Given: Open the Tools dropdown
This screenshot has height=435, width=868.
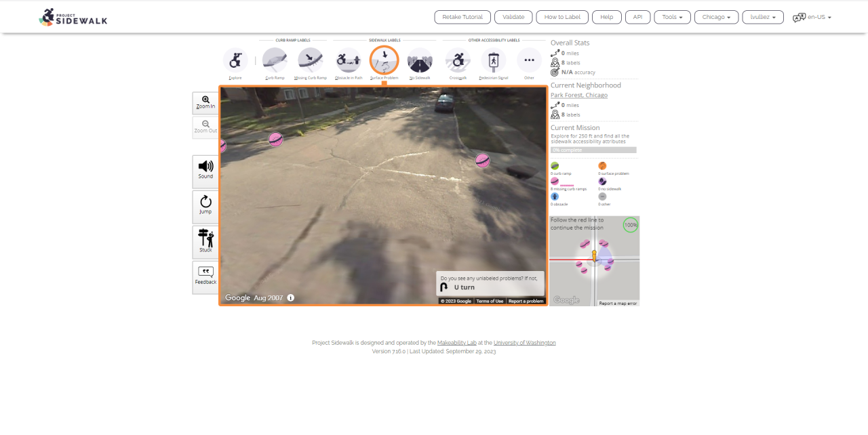Looking at the screenshot, I should (673, 17).
